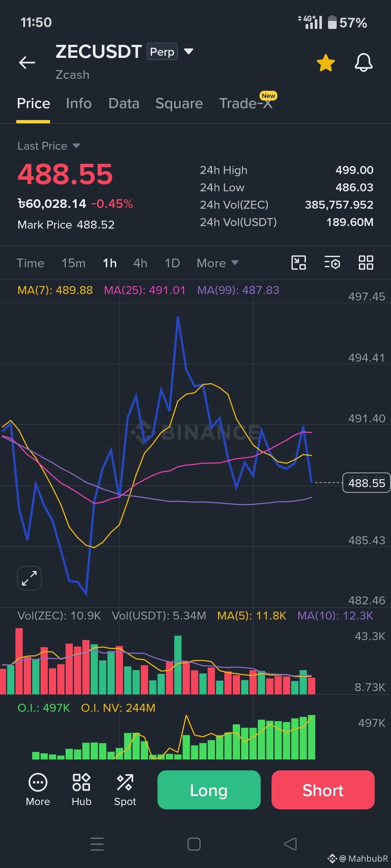Screen dimensions: 391x868
Task: Click the 24h Low value 486.03
Action: (x=354, y=187)
